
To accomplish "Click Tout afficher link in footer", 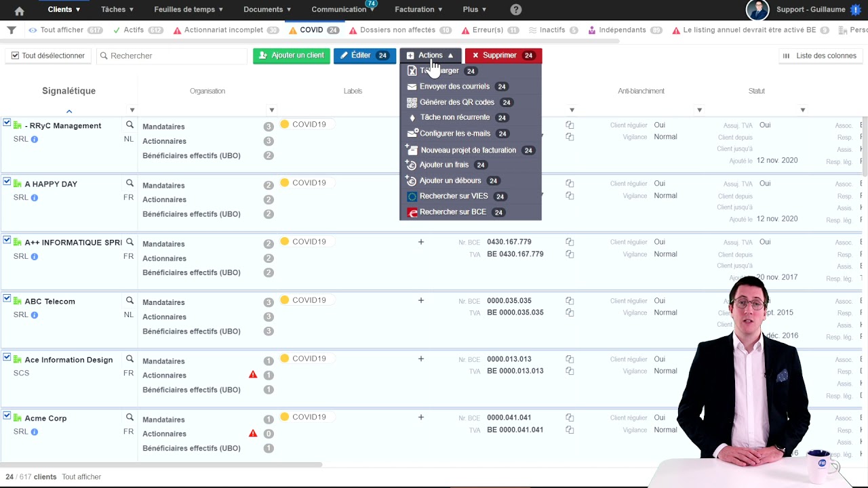I will coord(81,477).
